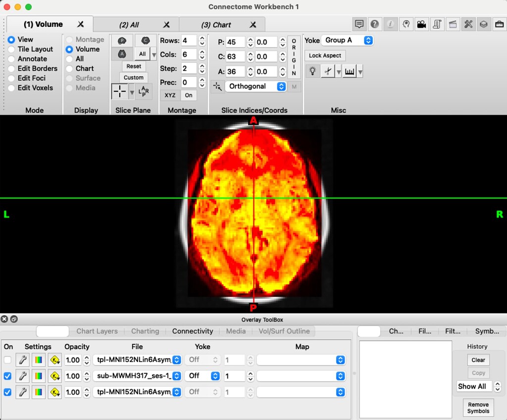Click the color bar icon on the top overlay row

pos(38,360)
